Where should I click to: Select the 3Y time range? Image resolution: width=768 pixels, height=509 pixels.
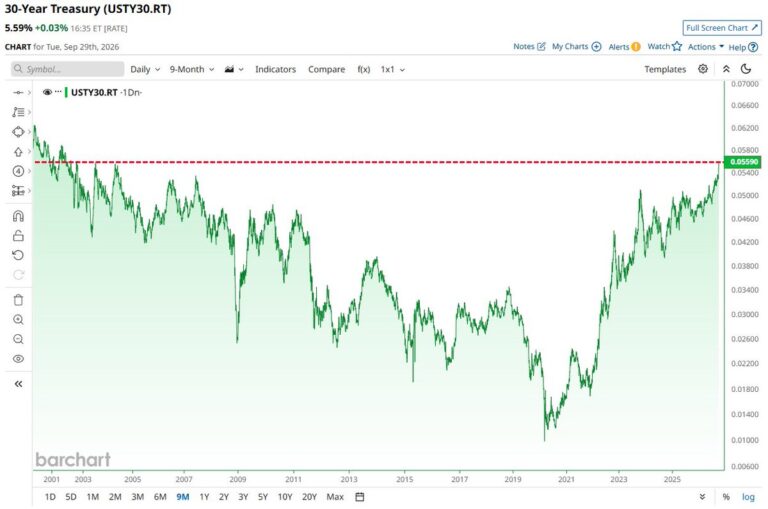(243, 497)
